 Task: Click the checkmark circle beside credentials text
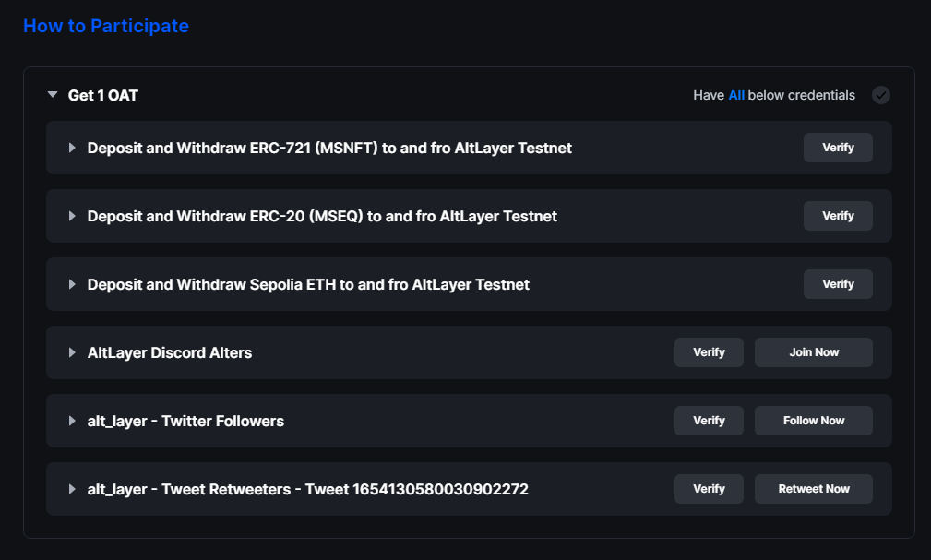880,95
